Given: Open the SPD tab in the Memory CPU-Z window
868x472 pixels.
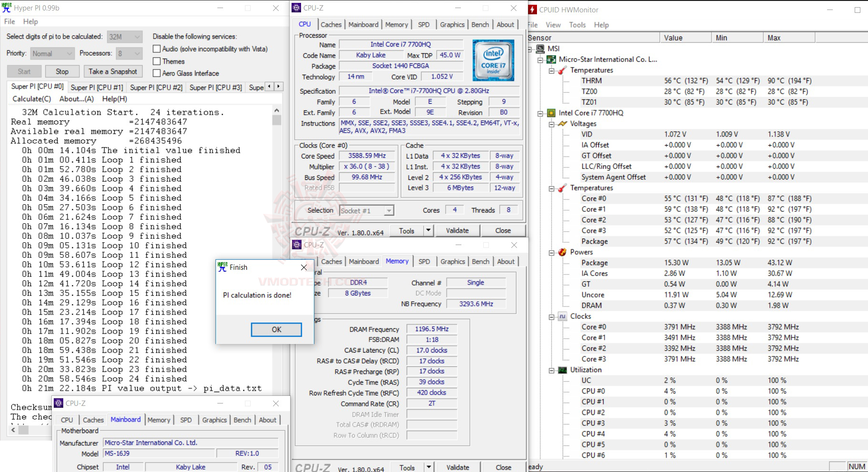Looking at the screenshot, I should pos(424,262).
